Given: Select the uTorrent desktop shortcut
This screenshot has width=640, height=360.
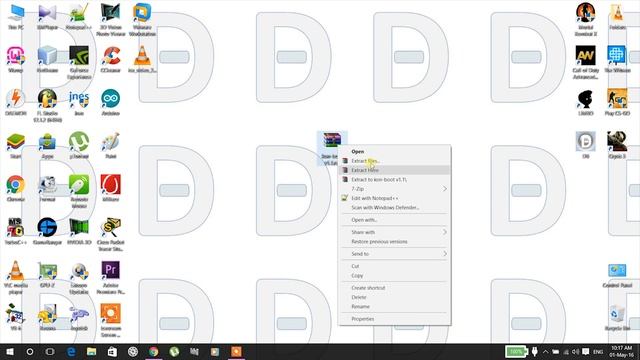Looking at the screenshot, I should pyautogui.click(x=79, y=146).
